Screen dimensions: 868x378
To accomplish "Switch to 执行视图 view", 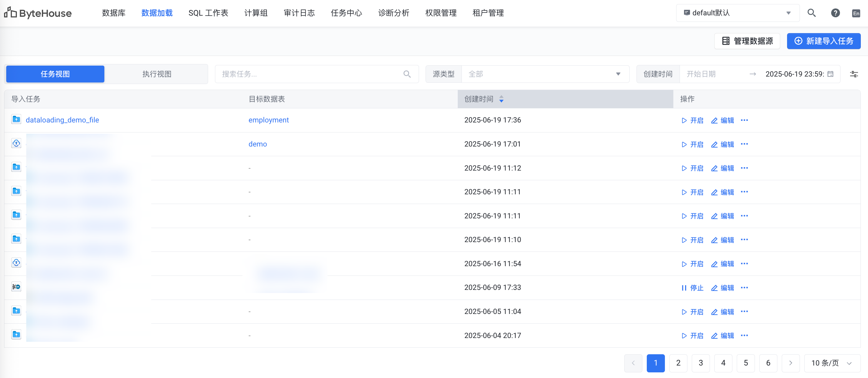I will tap(157, 74).
